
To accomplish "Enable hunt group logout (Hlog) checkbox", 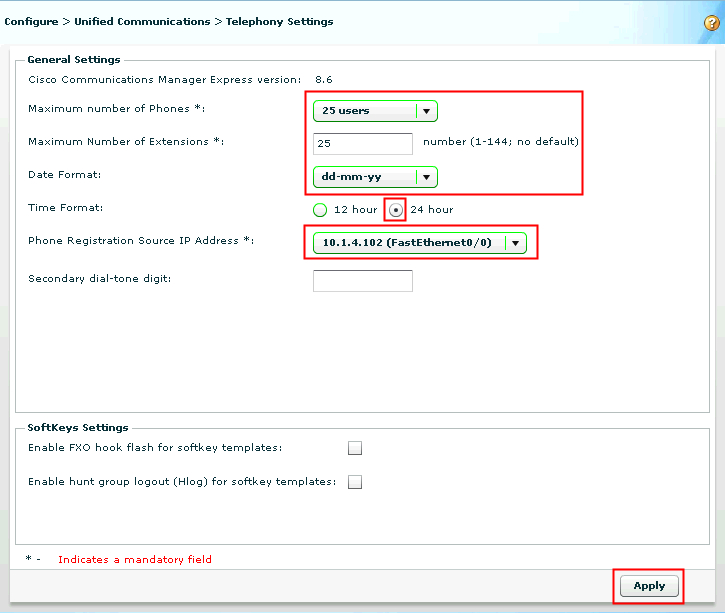I will click(x=355, y=482).
